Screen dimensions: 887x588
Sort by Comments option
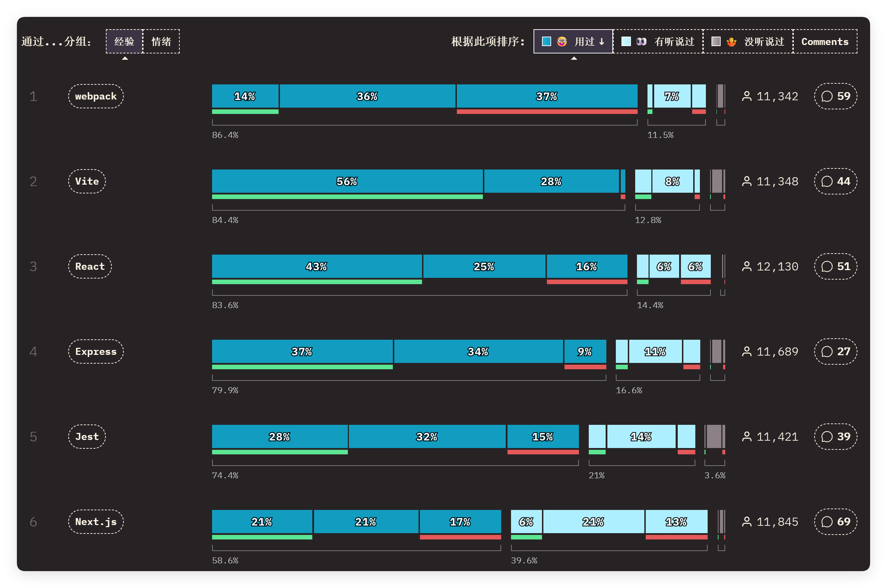pos(825,41)
